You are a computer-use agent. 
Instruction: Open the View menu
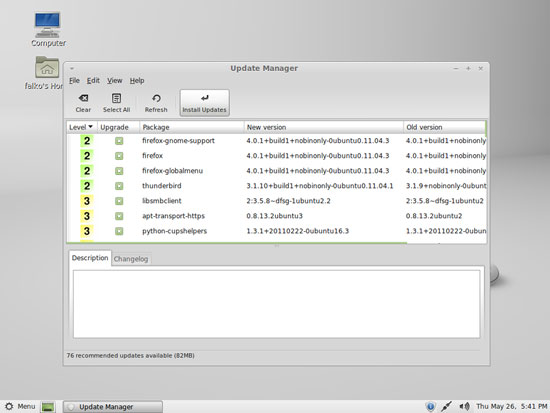pyautogui.click(x=115, y=81)
